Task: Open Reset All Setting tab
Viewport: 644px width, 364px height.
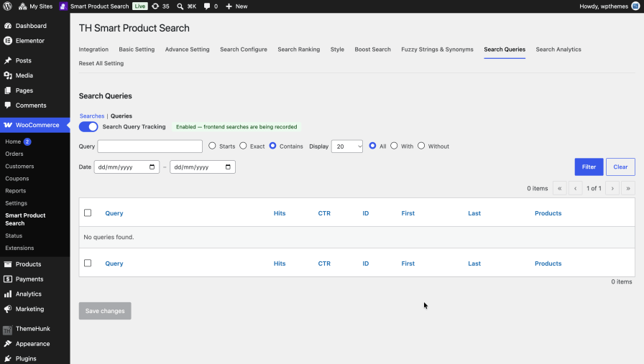Action: 101,63
